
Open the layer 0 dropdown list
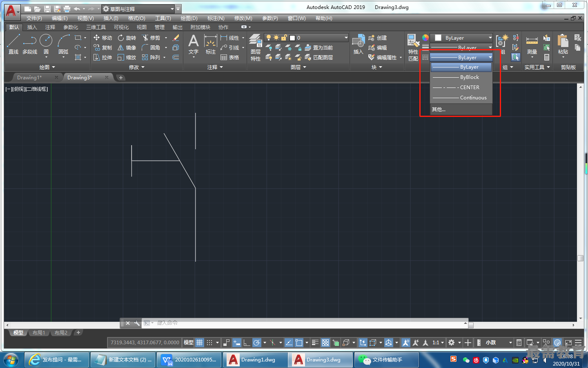tap(306, 38)
